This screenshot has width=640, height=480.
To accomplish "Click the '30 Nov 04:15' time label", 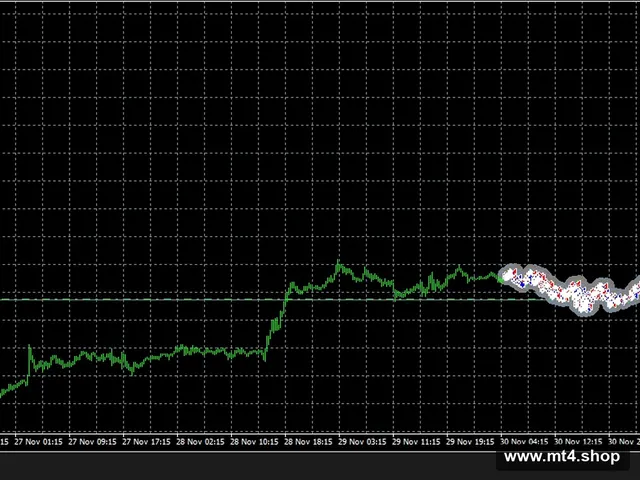I will pyautogui.click(x=524, y=442).
